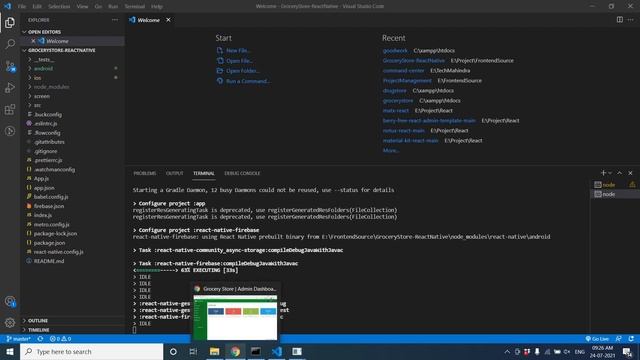Switch to the Output panel tab
This screenshot has height=360, width=640.
tap(174, 173)
